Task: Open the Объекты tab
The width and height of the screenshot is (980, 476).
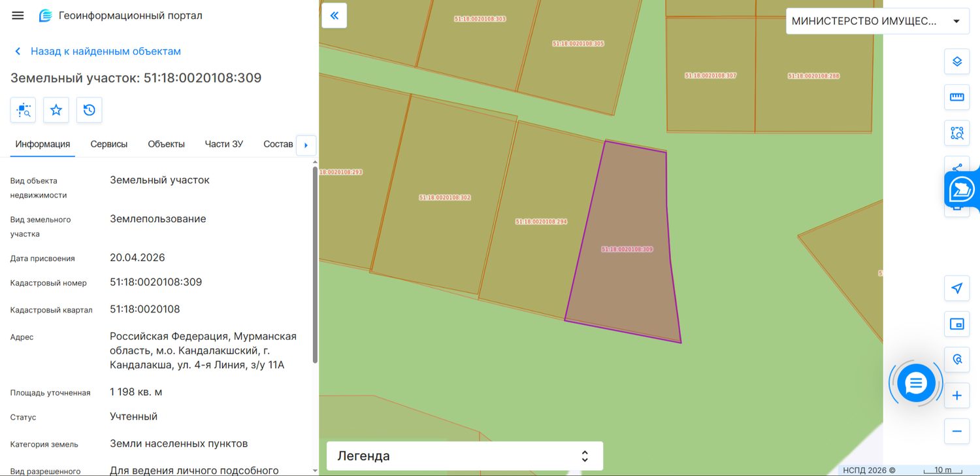Action: pyautogui.click(x=167, y=144)
